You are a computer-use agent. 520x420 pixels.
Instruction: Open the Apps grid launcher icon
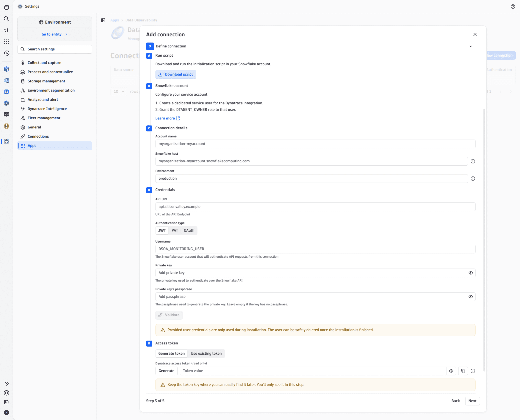click(x=6, y=42)
